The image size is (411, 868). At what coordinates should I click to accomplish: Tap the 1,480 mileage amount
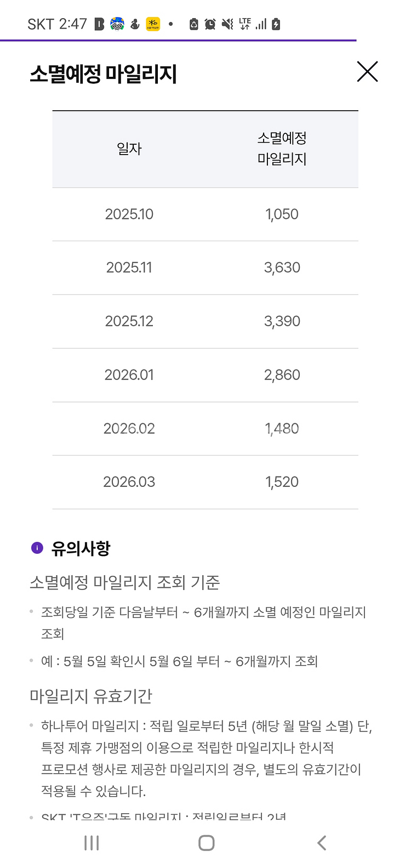pyautogui.click(x=282, y=429)
